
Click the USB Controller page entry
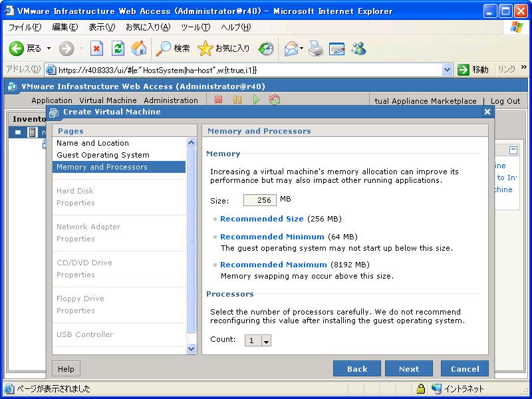pos(85,334)
